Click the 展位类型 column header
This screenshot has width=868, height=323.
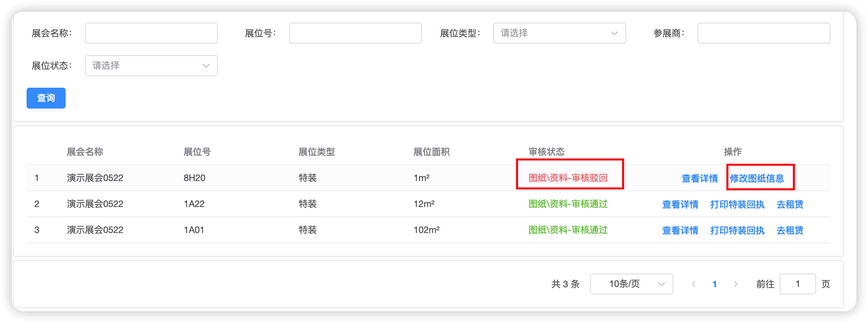coord(316,152)
